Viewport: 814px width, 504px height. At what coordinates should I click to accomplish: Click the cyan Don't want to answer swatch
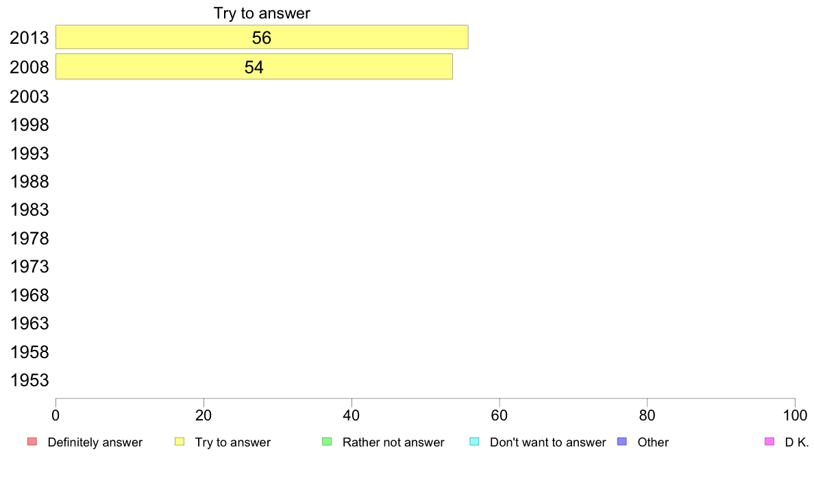tap(474, 442)
